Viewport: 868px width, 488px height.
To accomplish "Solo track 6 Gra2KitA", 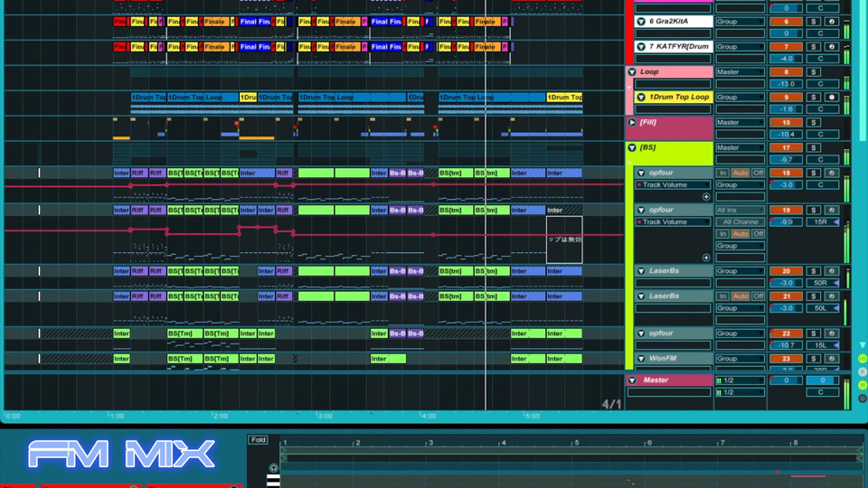I will click(813, 22).
